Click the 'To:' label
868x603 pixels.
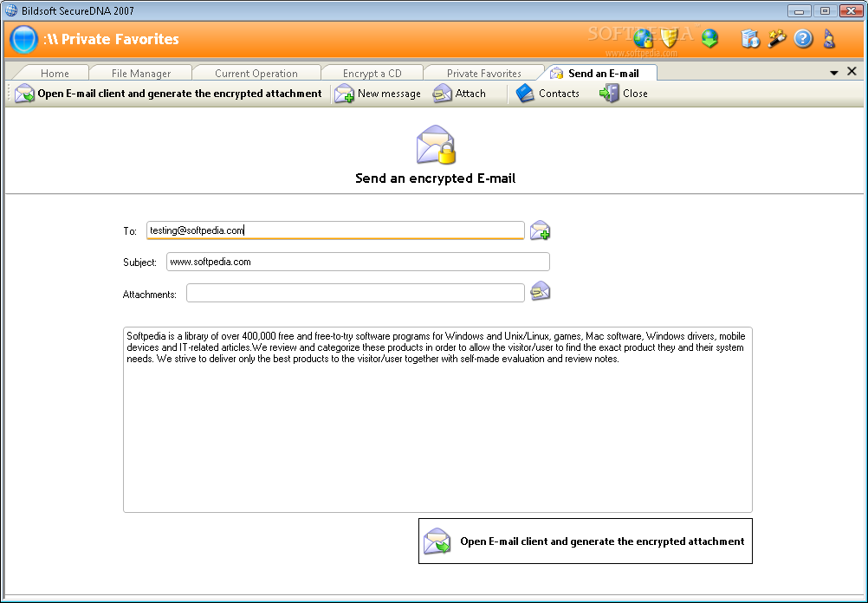(x=130, y=231)
